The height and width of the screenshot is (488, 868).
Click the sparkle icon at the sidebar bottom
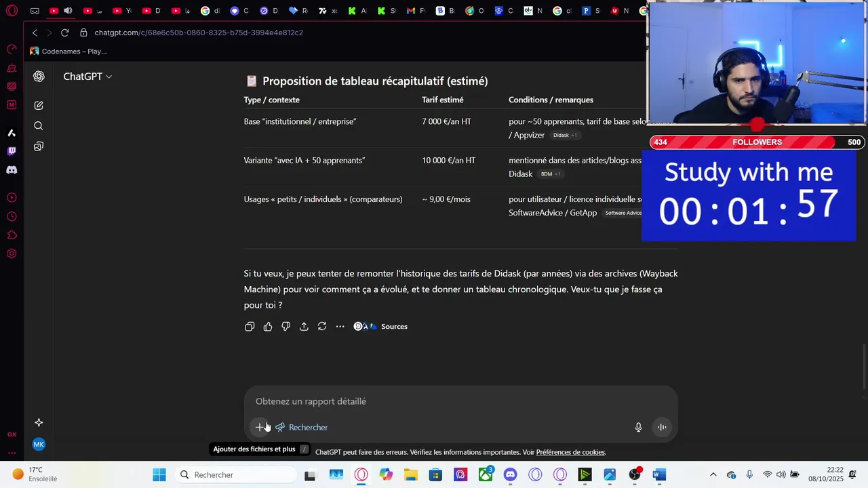pos(39,422)
